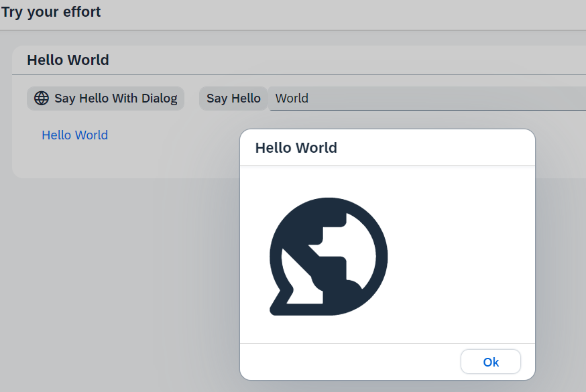Open the blue Hello World link
This screenshot has width=586, height=392.
74,135
